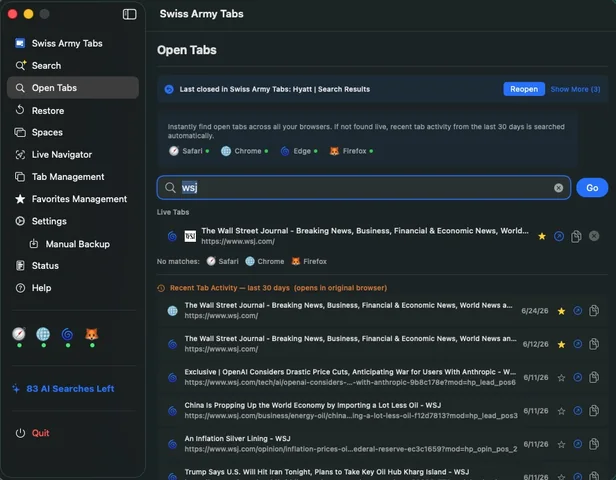The image size is (616, 480).
Task: Click Safari browser status in info banner
Action: tap(189, 151)
